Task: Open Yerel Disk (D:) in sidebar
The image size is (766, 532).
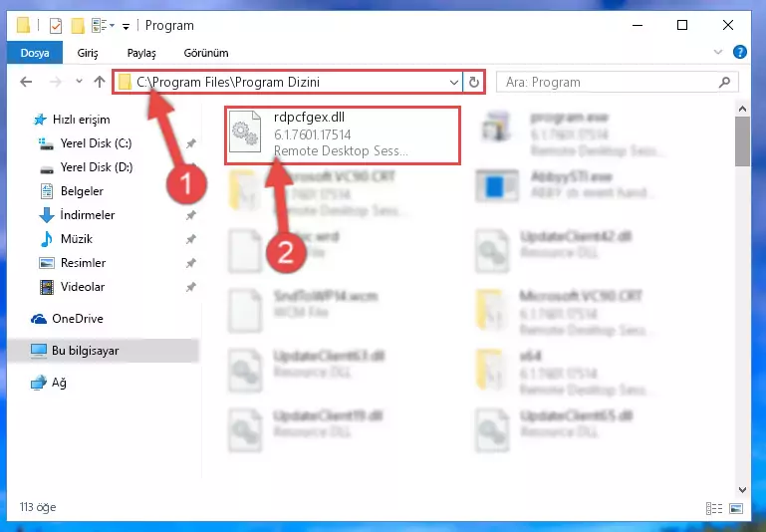Action: (86, 167)
